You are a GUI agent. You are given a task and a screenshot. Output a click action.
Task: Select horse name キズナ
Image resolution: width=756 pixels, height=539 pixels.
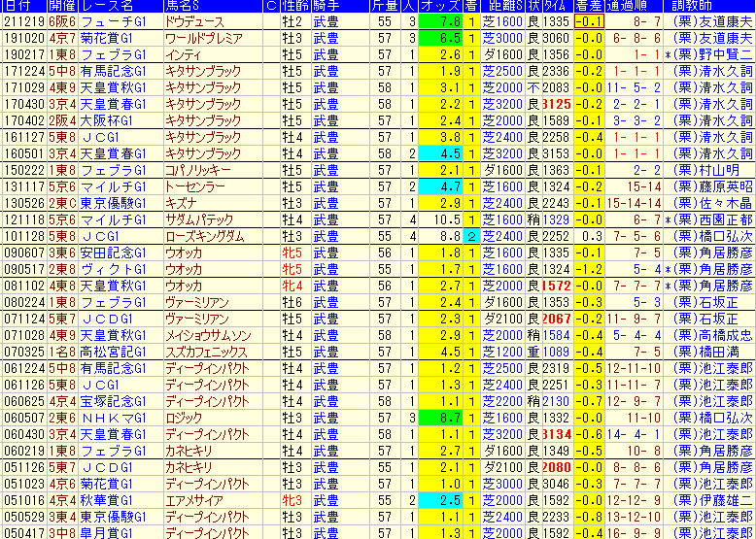coord(181,203)
